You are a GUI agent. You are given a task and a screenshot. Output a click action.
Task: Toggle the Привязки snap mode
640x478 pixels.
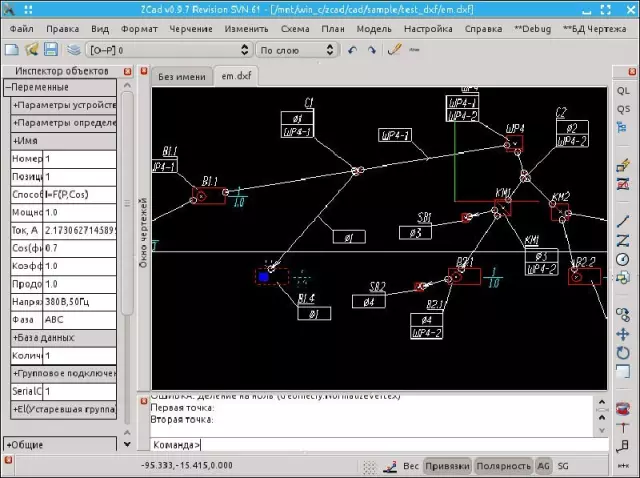pyautogui.click(x=446, y=466)
